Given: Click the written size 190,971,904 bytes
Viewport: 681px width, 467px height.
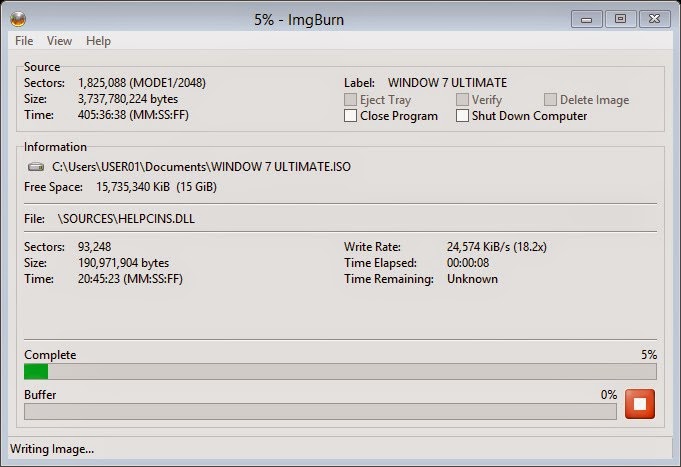Looking at the screenshot, I should pos(123,263).
